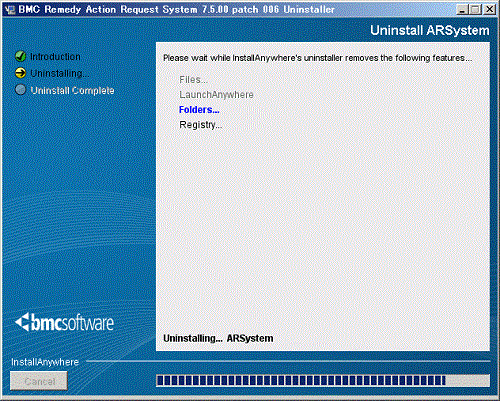
Task: Click the BMC Remedy uninstaller title bar text
Action: point(176,9)
